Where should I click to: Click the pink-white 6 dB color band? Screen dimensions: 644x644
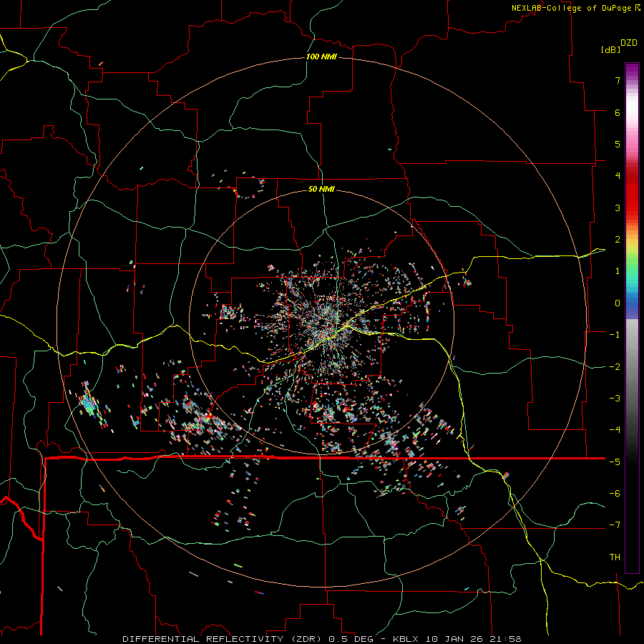click(632, 112)
